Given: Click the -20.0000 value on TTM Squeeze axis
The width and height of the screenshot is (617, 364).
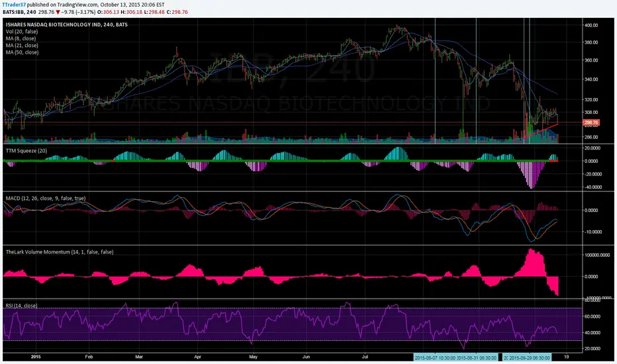Looking at the screenshot, I should pos(593,174).
